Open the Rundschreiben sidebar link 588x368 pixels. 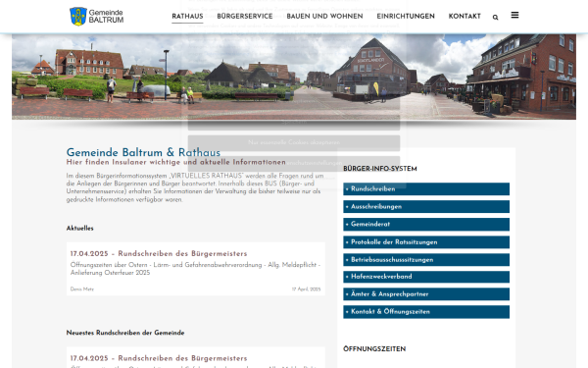click(426, 188)
